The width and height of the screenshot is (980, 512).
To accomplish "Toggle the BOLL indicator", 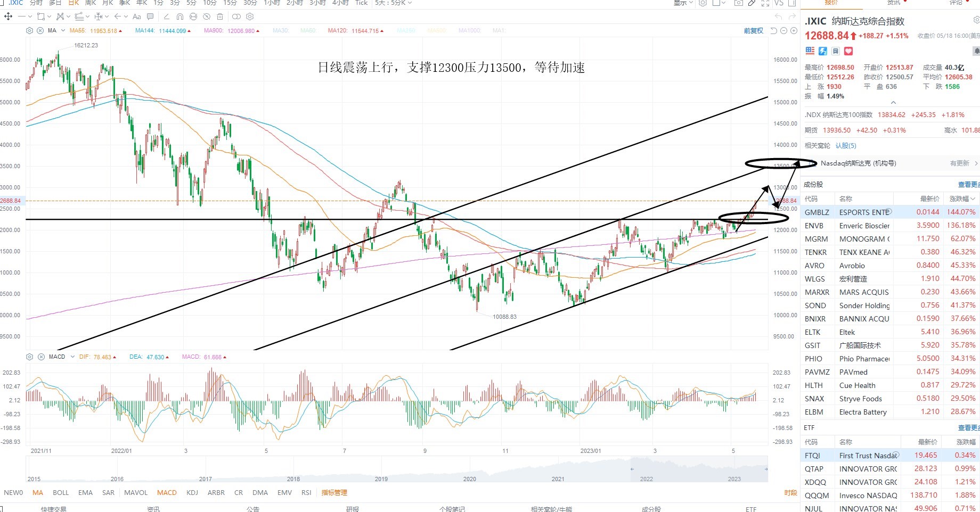I will point(61,492).
